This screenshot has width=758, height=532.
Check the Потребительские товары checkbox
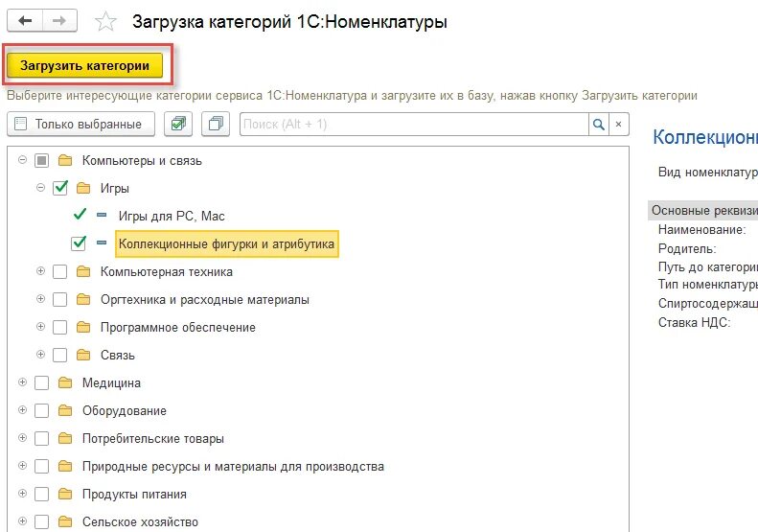click(x=41, y=439)
